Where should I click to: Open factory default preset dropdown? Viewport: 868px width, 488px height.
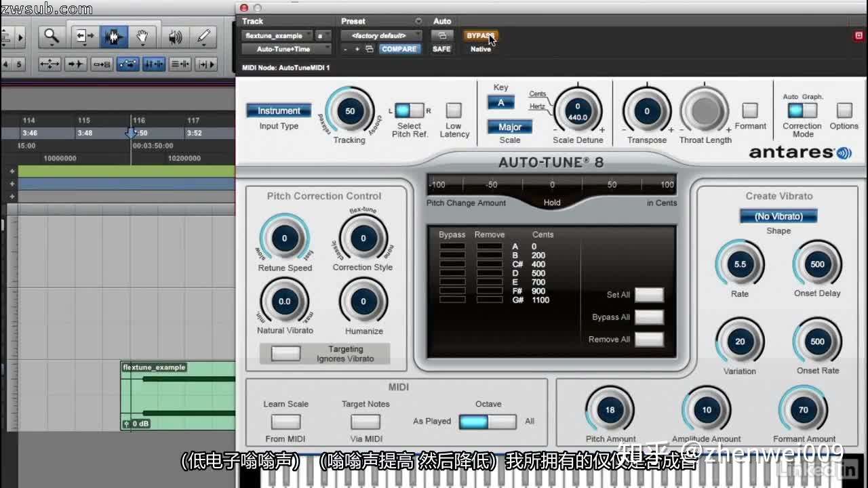tap(381, 35)
